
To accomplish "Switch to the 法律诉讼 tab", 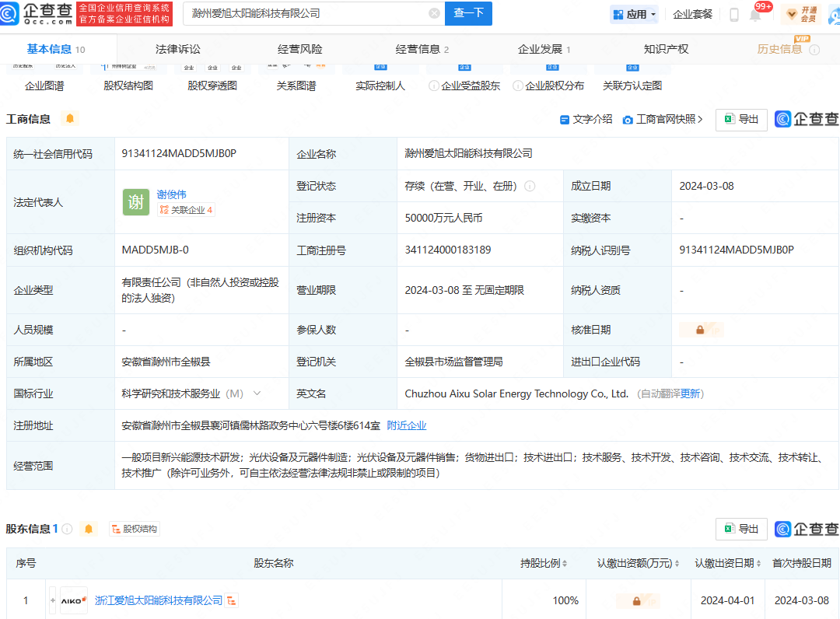I will coord(177,49).
